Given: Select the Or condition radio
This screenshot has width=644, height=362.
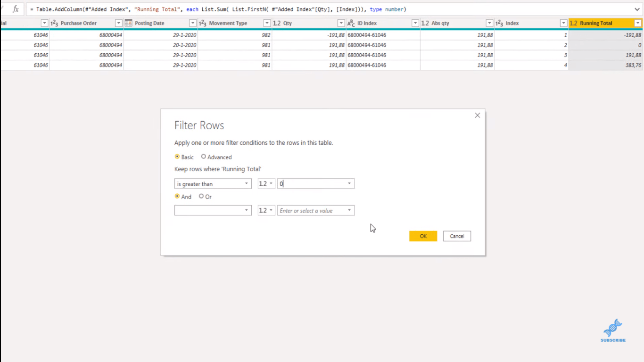Looking at the screenshot, I should point(201,196).
